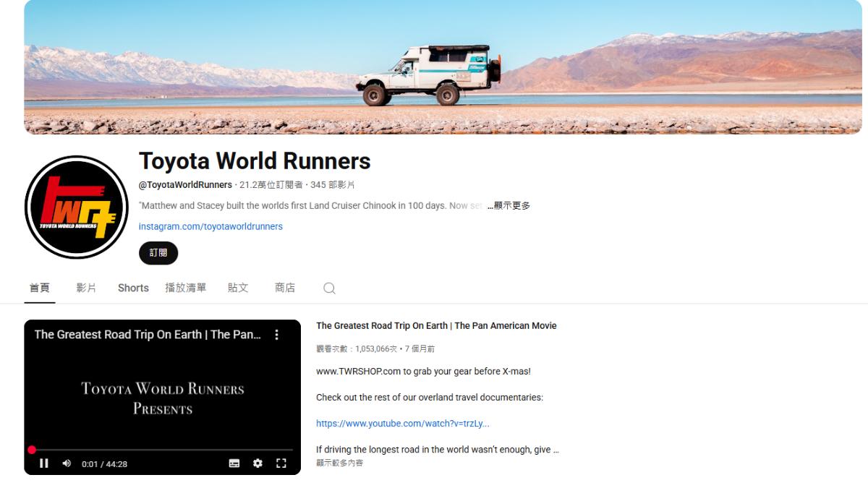Enter fullscreen mode on video
Image resolution: width=868 pixels, height=488 pixels.
tap(281, 463)
